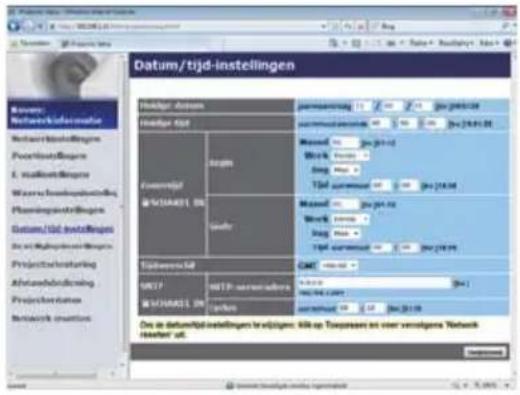Open Projectorstatus link in sidebar

coord(46,300)
